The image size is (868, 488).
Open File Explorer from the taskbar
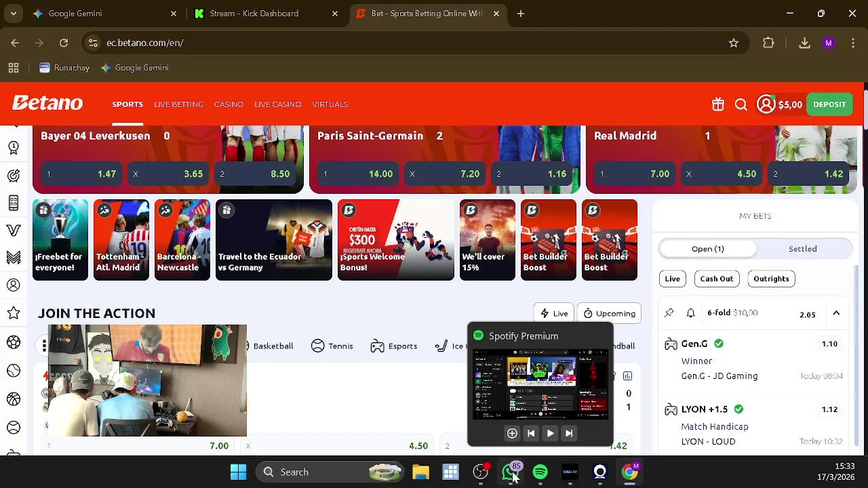click(420, 472)
